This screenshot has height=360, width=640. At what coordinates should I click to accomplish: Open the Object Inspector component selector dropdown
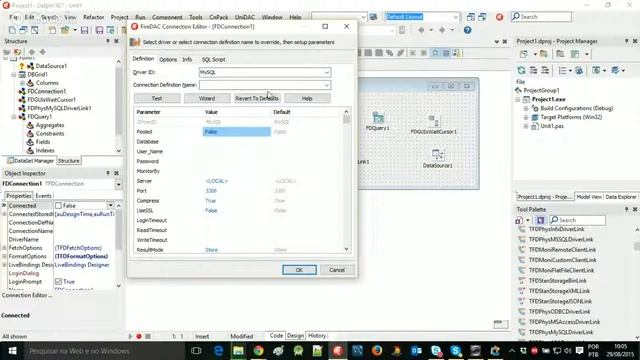118,184
